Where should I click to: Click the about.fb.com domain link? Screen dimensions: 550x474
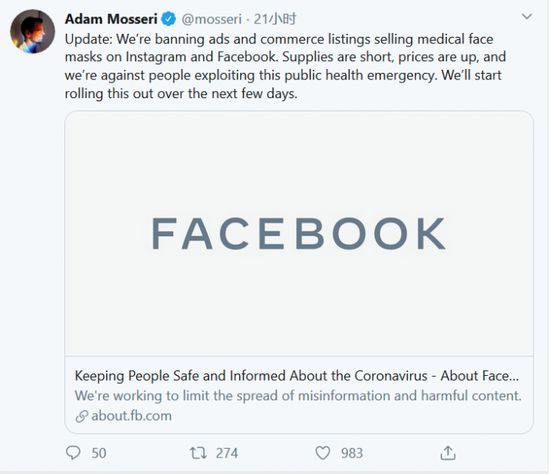(132, 416)
